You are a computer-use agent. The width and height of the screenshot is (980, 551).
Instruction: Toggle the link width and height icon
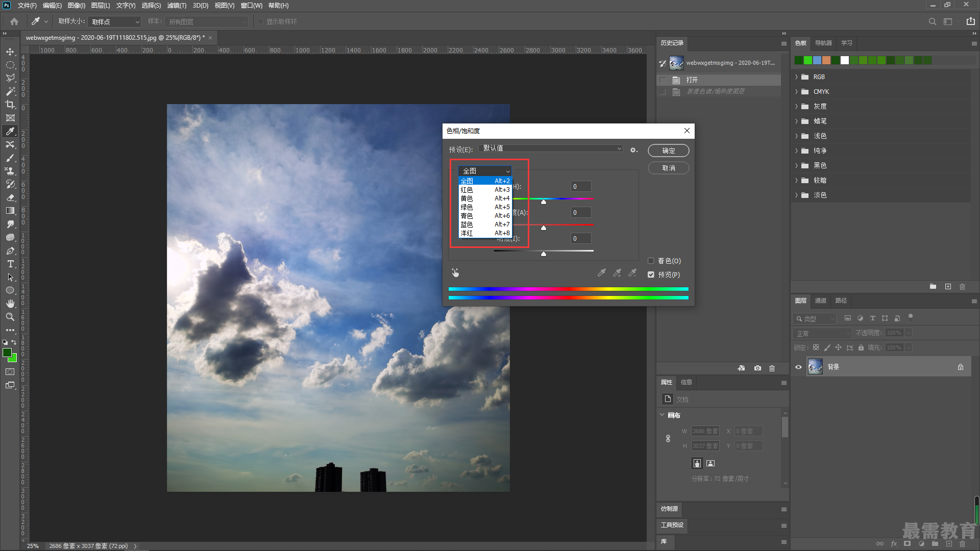[x=668, y=438]
